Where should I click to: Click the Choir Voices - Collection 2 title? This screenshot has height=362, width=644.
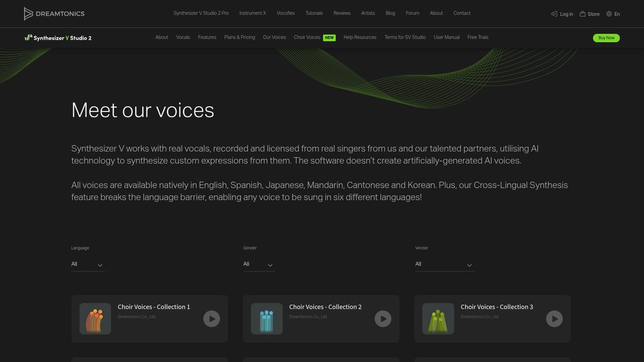coord(326,307)
